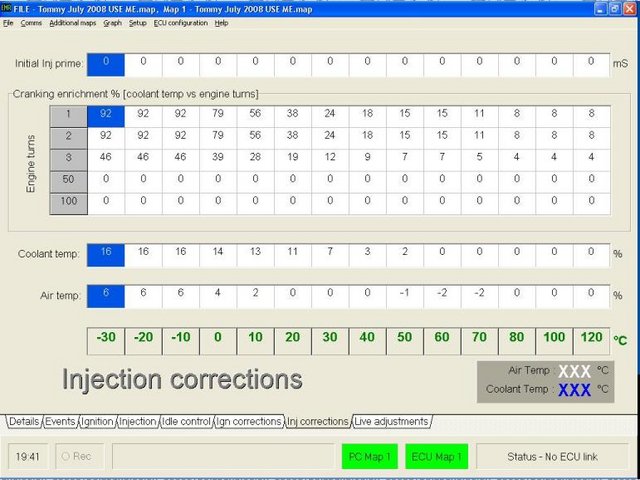Select highlighted Air temp cell showing 6
The width and height of the screenshot is (640, 480).
pyautogui.click(x=106, y=293)
